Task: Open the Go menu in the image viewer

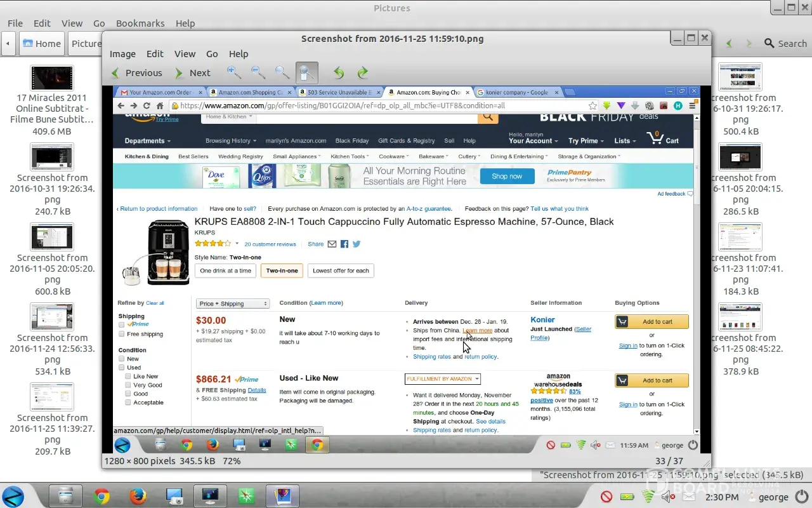Action: point(212,54)
